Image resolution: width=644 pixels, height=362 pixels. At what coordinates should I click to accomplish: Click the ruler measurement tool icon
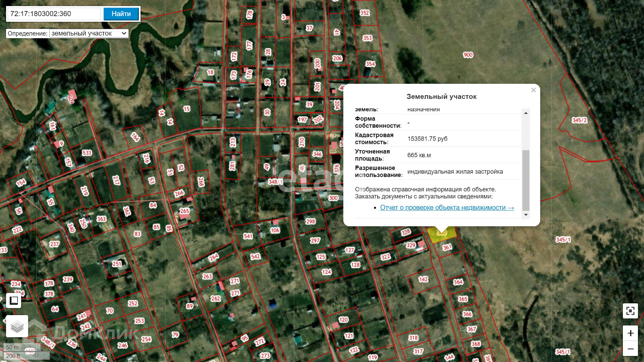point(14,300)
